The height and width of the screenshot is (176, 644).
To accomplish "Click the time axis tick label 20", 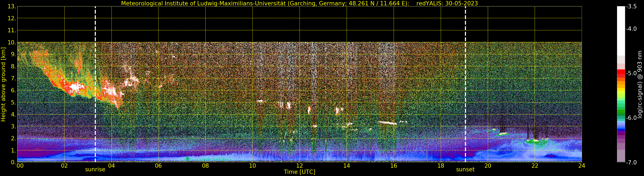I will click(x=488, y=166).
